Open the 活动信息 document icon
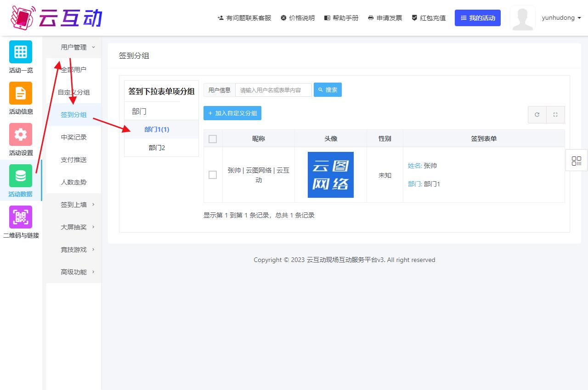The width and height of the screenshot is (588, 390). (x=21, y=93)
